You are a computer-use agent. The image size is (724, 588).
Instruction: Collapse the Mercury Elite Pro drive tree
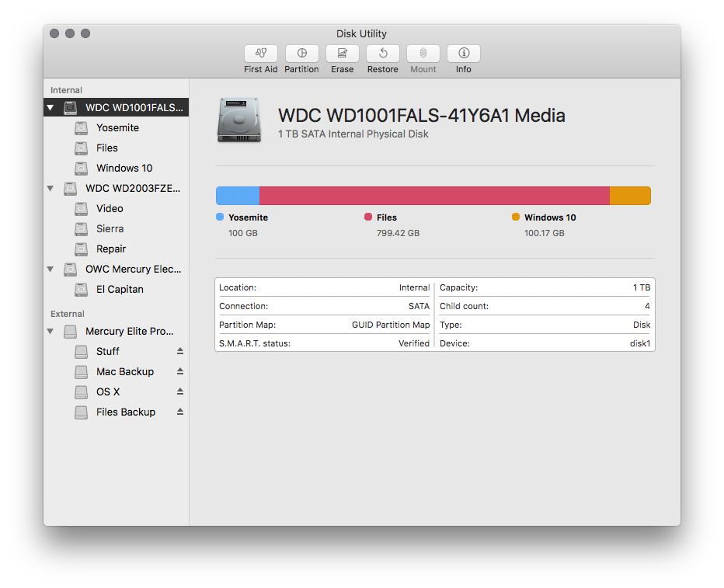(x=50, y=332)
